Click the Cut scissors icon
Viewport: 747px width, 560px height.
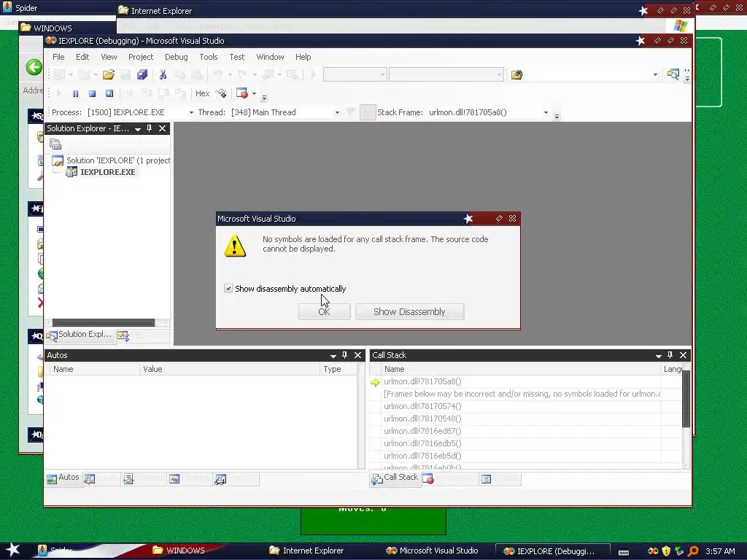coord(163,74)
